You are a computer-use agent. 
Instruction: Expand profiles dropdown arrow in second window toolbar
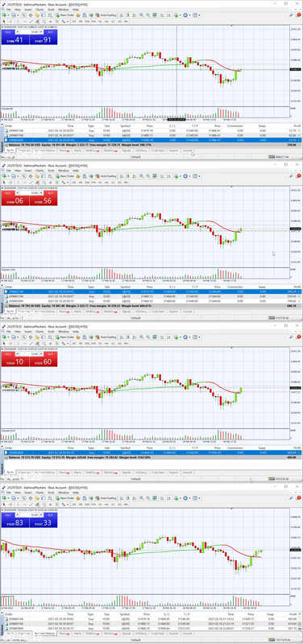(x=17, y=175)
